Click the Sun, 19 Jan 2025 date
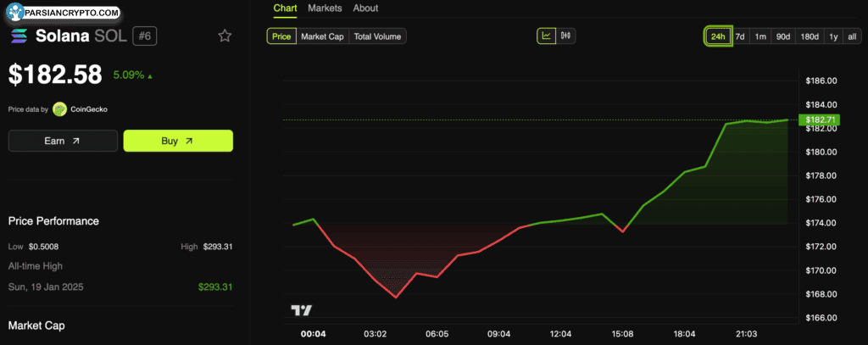868x345 pixels. [x=46, y=287]
